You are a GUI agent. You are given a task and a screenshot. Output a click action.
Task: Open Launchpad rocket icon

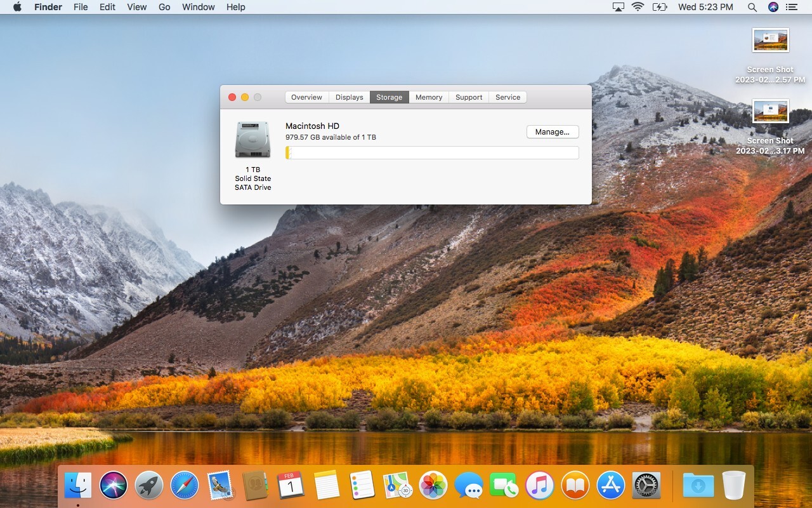click(x=149, y=486)
